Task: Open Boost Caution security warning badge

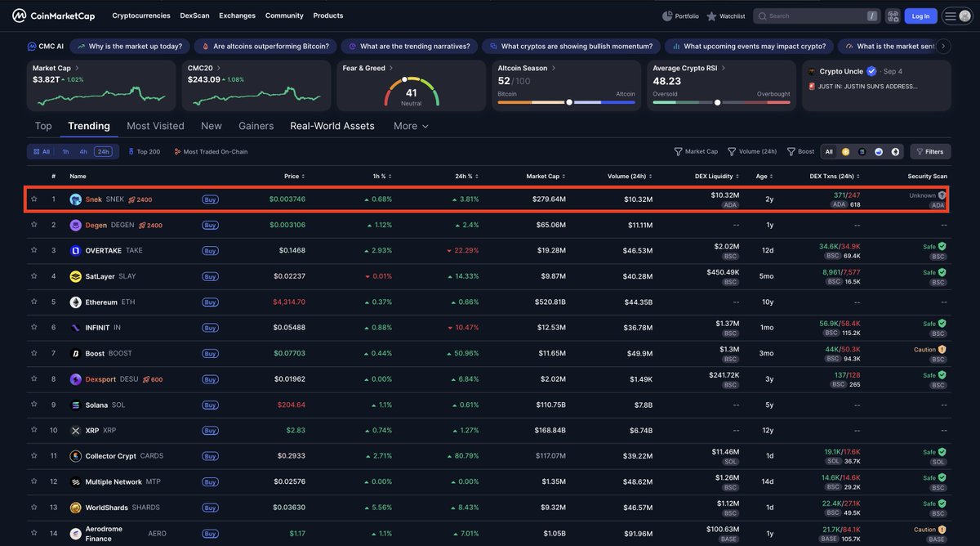Action: (942, 349)
